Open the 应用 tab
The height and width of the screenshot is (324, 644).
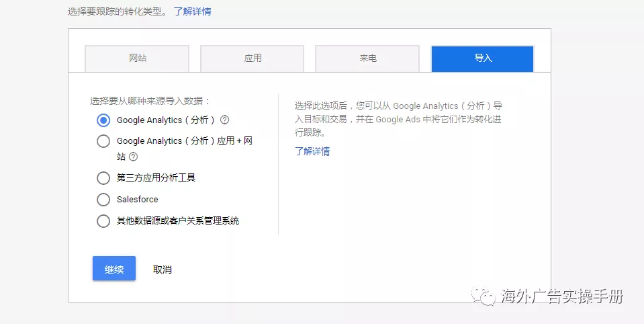(x=252, y=58)
